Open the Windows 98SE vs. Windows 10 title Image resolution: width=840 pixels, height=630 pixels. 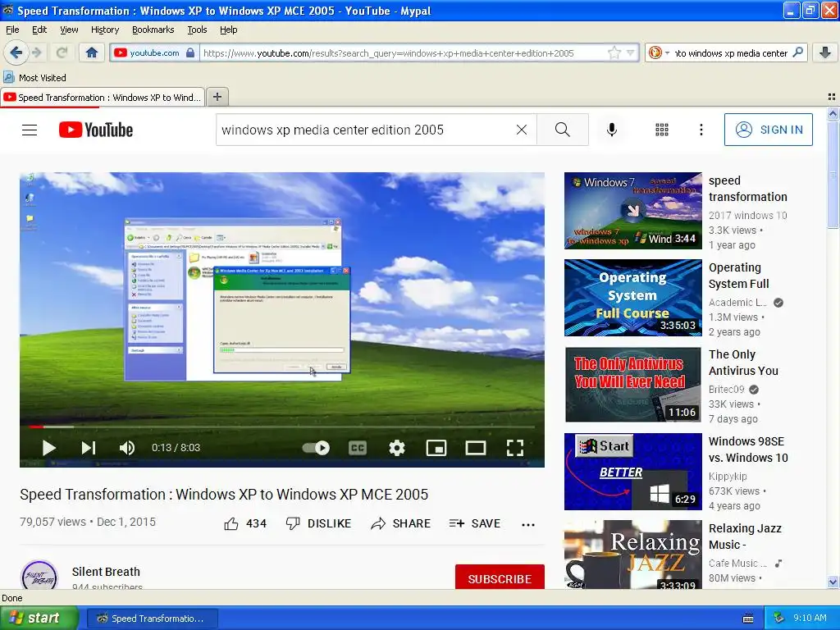pos(748,450)
